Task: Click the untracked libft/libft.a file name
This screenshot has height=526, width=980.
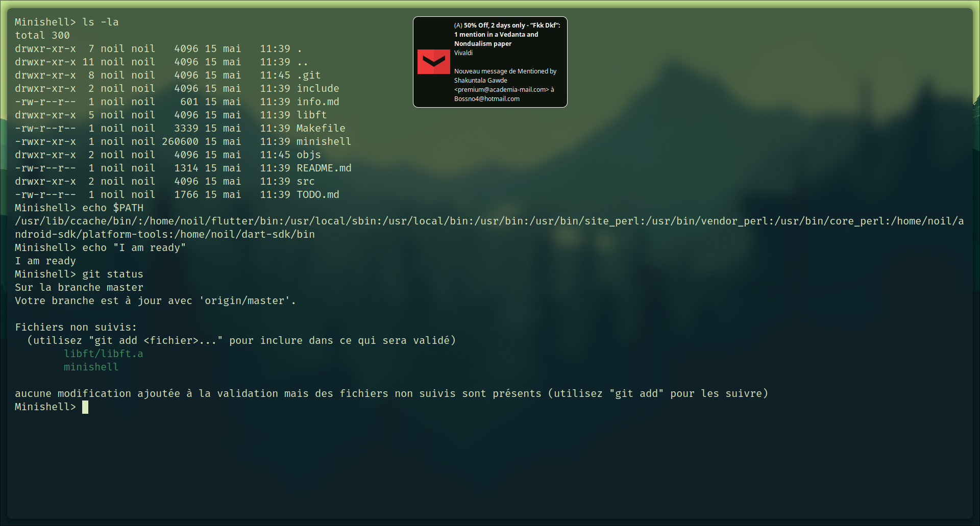Action: coord(104,354)
